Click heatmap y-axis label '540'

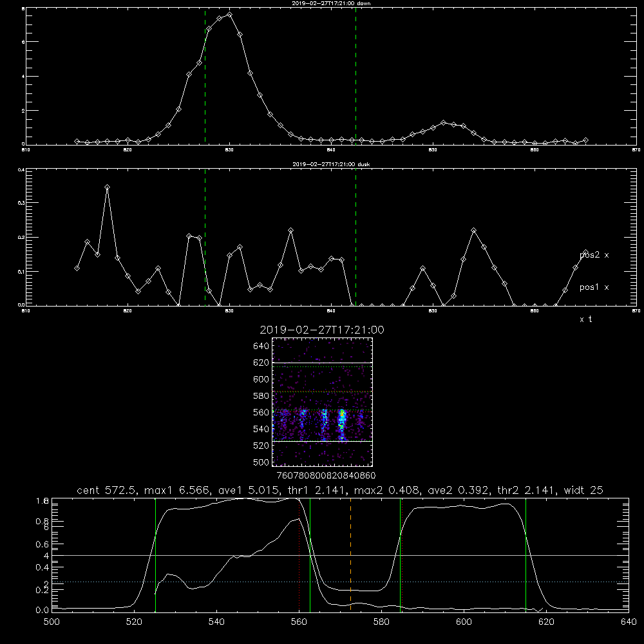(261, 429)
